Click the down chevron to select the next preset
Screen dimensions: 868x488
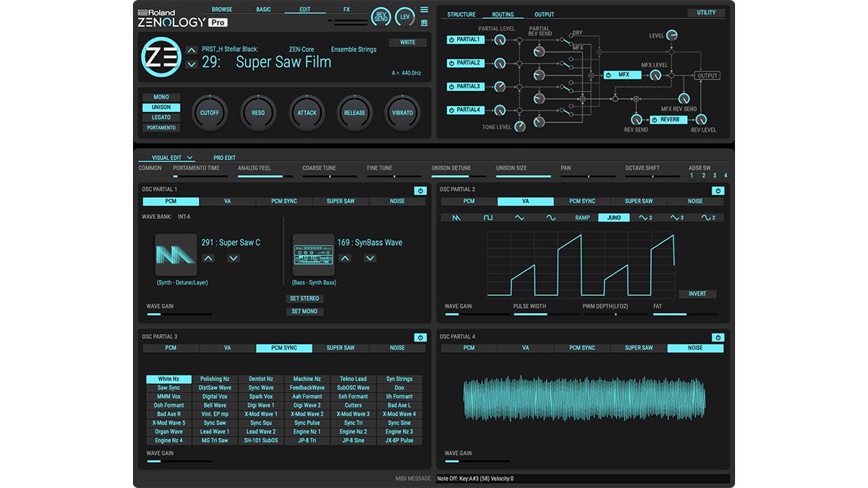pyautogui.click(x=192, y=65)
